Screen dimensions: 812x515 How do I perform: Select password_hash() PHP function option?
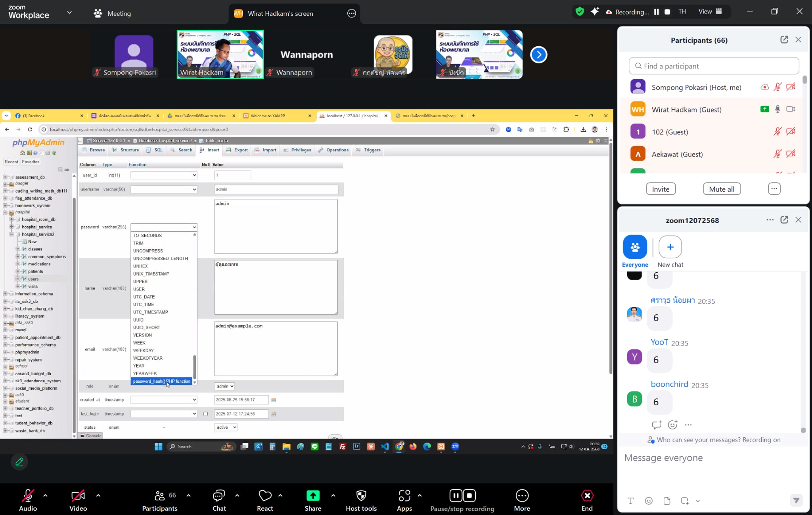tap(161, 381)
